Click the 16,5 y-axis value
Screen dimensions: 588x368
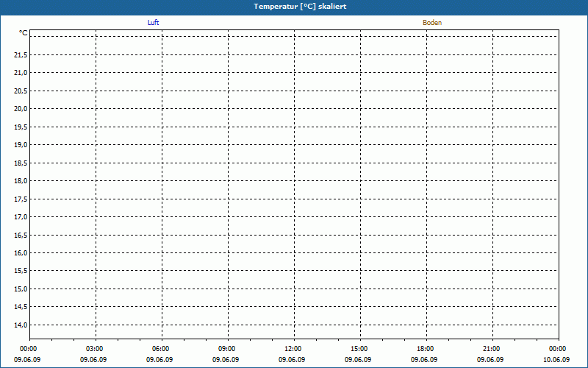(x=21, y=236)
